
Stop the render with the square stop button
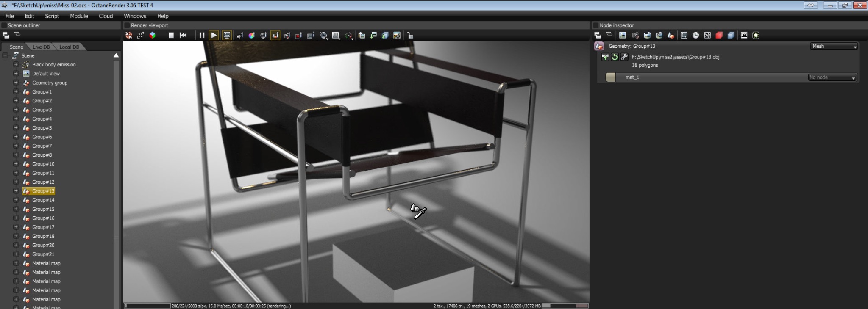coord(171,36)
